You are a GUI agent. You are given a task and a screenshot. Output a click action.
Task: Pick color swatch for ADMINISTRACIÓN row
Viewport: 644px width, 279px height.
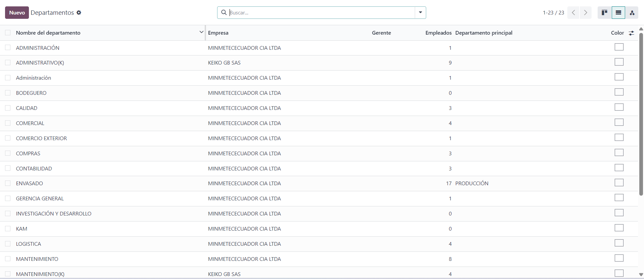click(x=619, y=47)
